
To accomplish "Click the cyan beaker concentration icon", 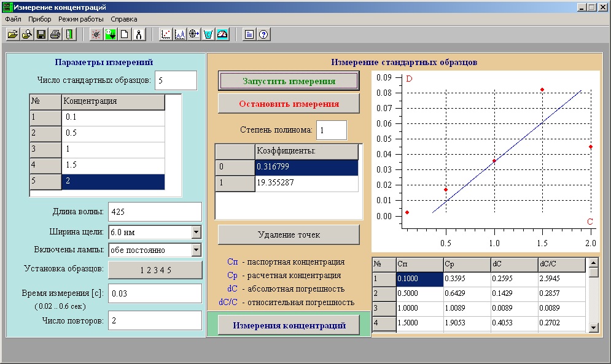I will (208, 34).
